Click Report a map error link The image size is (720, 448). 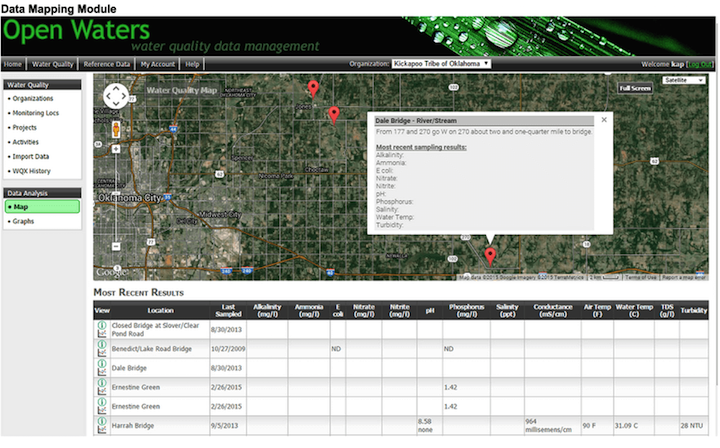[684, 277]
